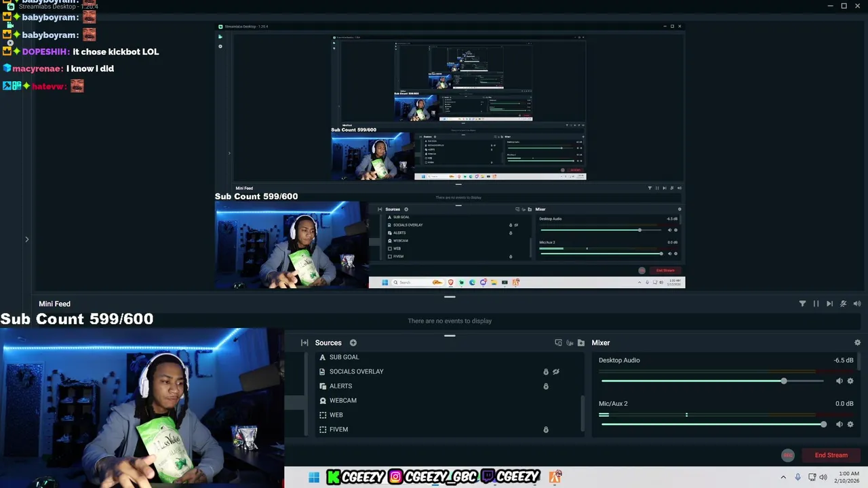Click the microphone tray icon
This screenshot has width=868, height=488.
(x=797, y=477)
